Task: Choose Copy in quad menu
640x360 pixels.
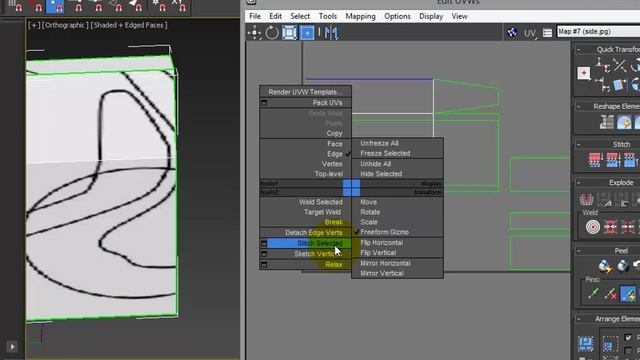Action: [334, 133]
